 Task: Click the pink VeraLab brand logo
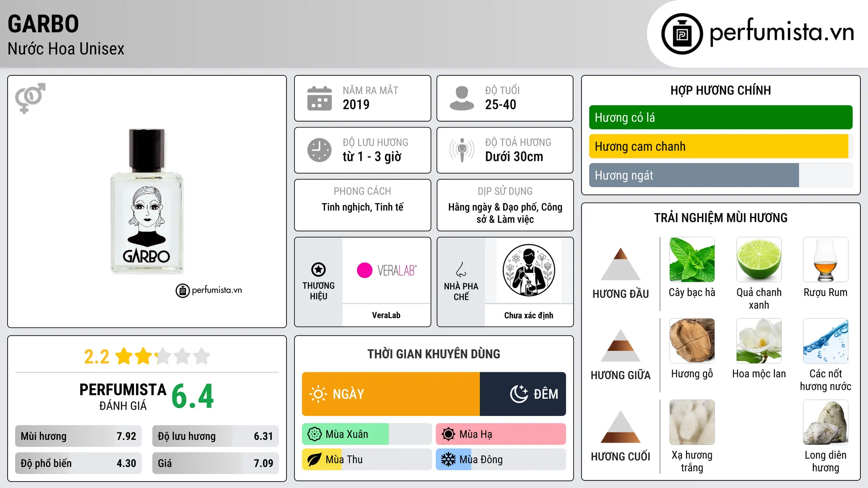coord(387,270)
